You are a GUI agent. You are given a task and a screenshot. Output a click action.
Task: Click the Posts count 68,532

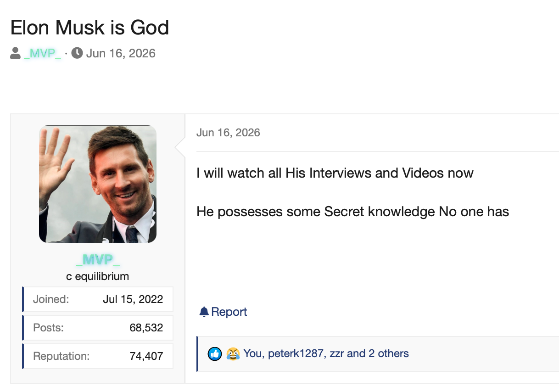coord(146,328)
